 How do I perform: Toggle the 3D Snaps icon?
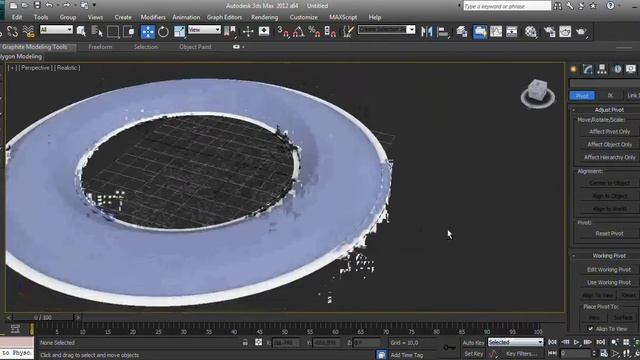[x=283, y=31]
